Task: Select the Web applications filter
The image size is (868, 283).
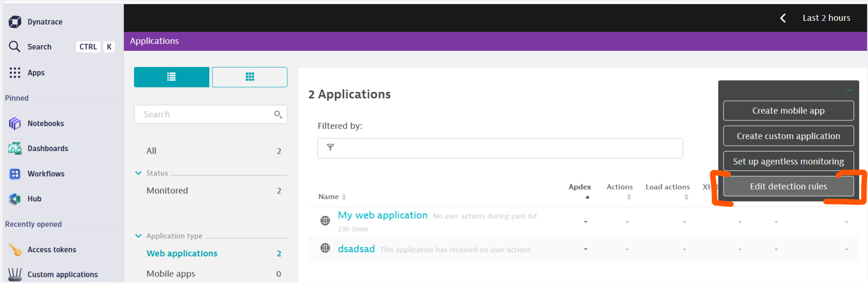Action: [182, 253]
